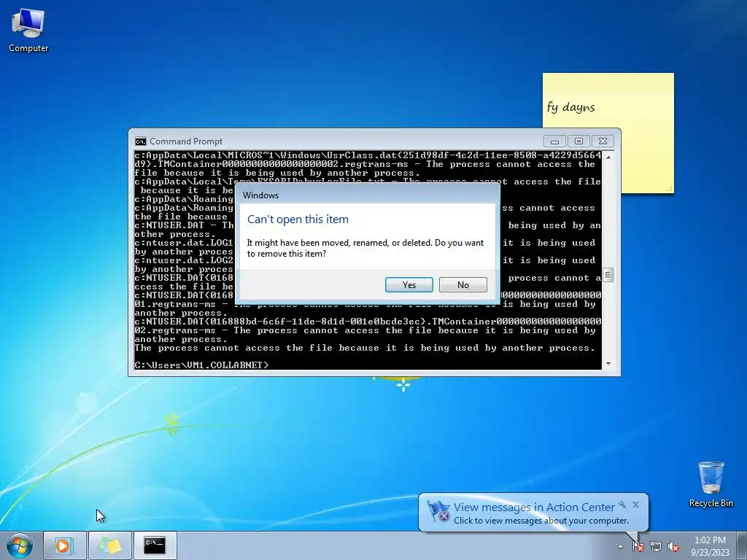Screen dimensions: 747x560
Task: Close the Action Center notification balloon
Action: (x=635, y=505)
